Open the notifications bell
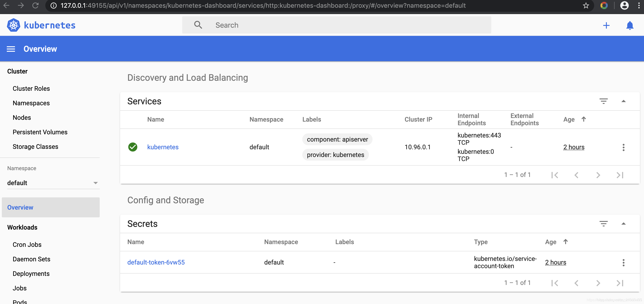The width and height of the screenshot is (644, 304). 629,25
